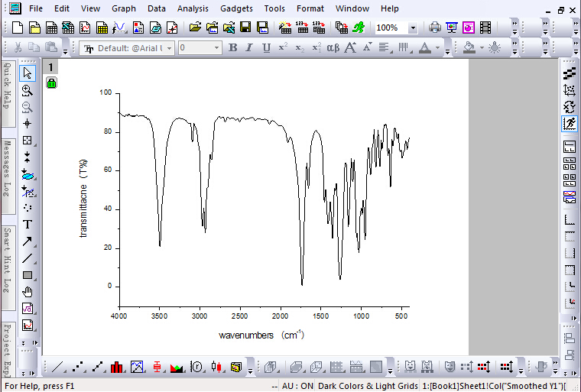Image resolution: width=581 pixels, height=392 pixels.
Task: Open the Analysis menu
Action: (192, 8)
